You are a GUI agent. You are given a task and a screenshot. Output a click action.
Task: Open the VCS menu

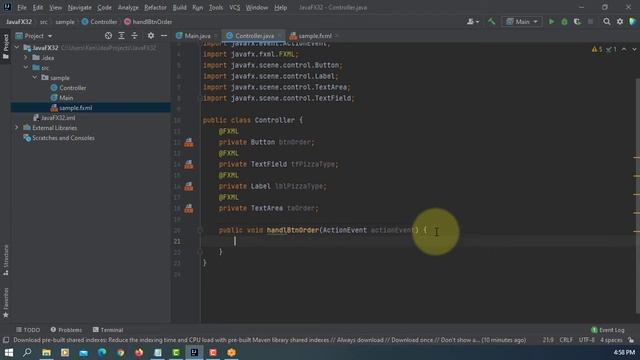[x=234, y=7]
